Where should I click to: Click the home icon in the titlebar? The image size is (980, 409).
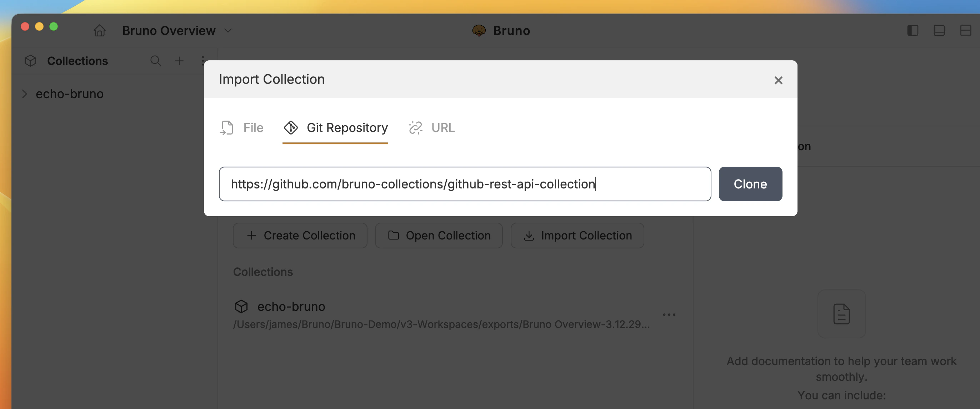99,30
